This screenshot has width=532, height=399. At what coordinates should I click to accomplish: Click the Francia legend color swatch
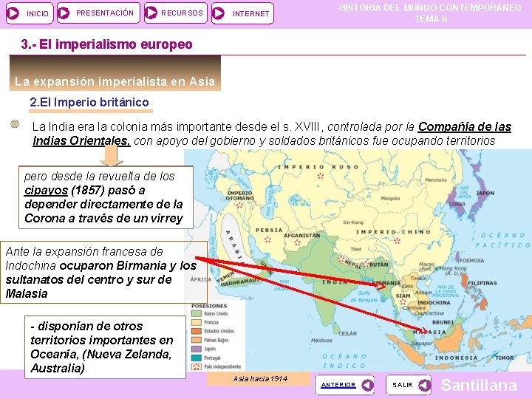[x=197, y=322]
